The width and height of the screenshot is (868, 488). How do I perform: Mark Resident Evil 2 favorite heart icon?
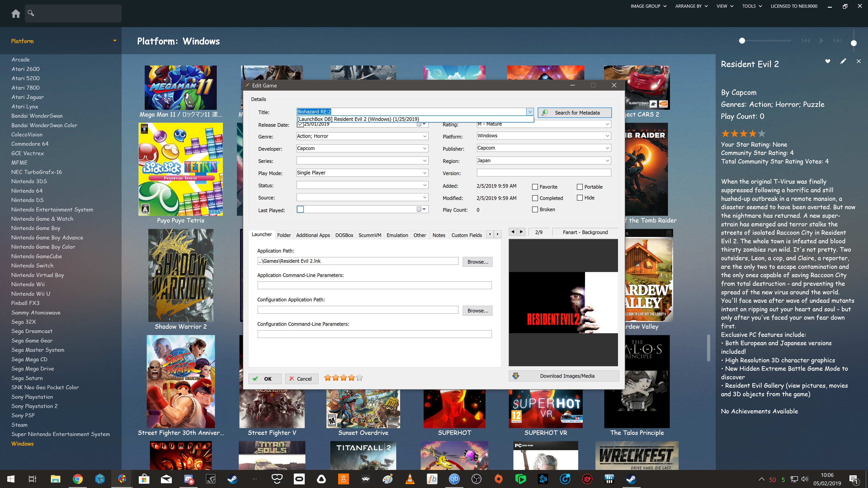click(x=828, y=61)
